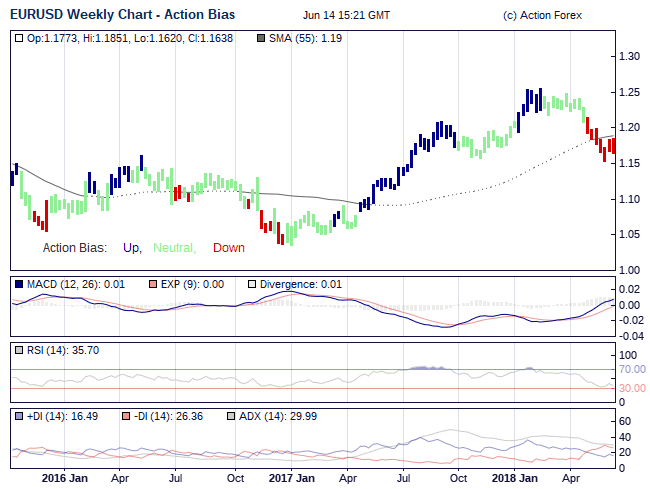The width and height of the screenshot is (650, 489).
Task: Click the '2017 Jan' time axis label
Action: coord(291,478)
